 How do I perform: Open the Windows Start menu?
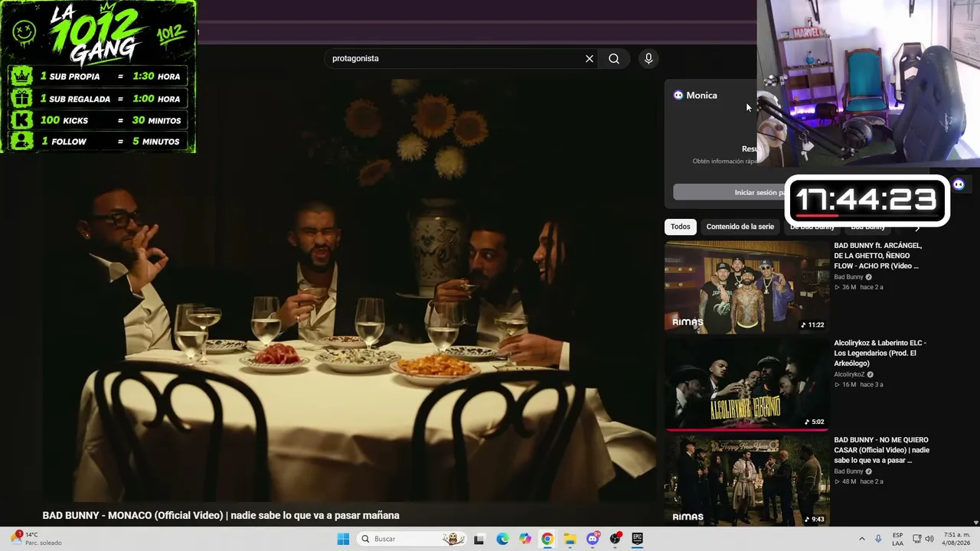click(x=343, y=539)
